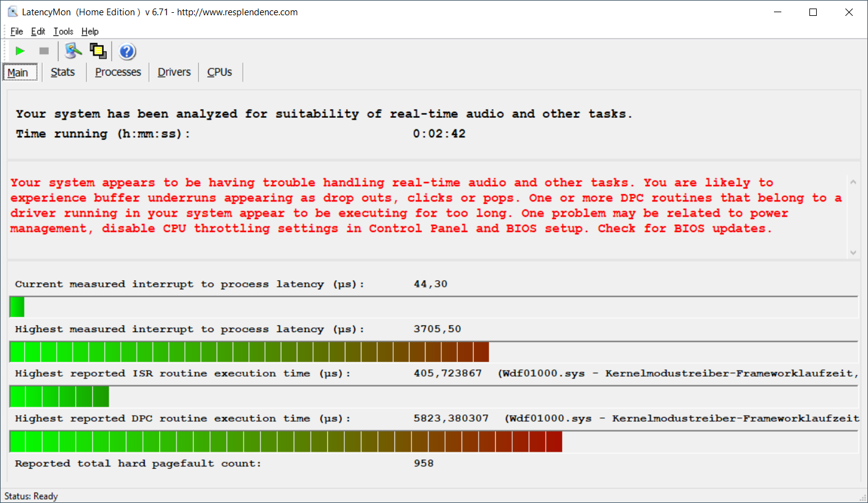868x503 pixels.
Task: Minimize the LatencyMon window
Action: tap(778, 12)
